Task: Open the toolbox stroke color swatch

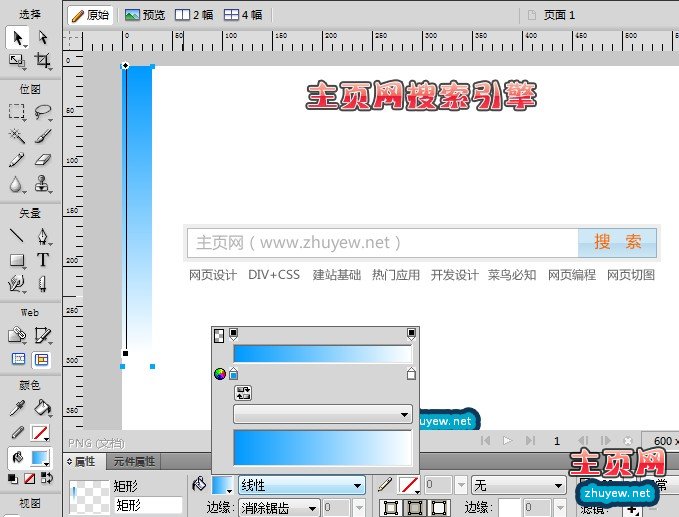Action: (x=40, y=433)
